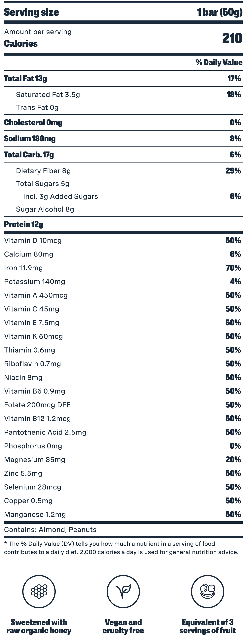The width and height of the screenshot is (246, 644).
Task: Select the Protein 12g row
Action: point(23,224)
